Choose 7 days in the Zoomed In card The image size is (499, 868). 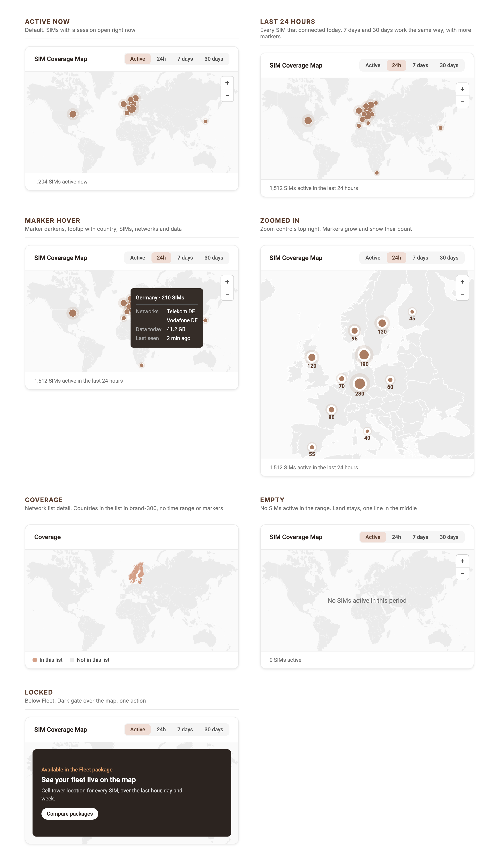(420, 258)
